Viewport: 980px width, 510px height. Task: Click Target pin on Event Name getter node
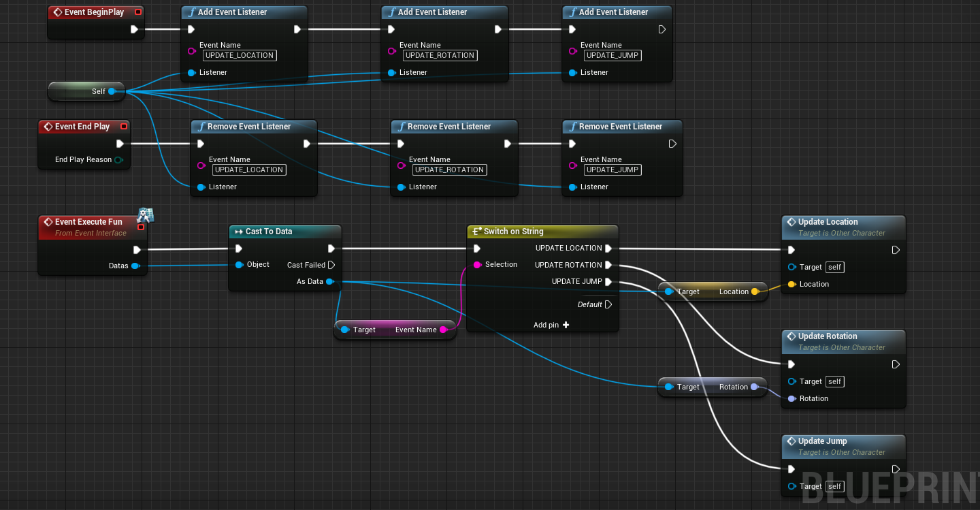click(345, 330)
